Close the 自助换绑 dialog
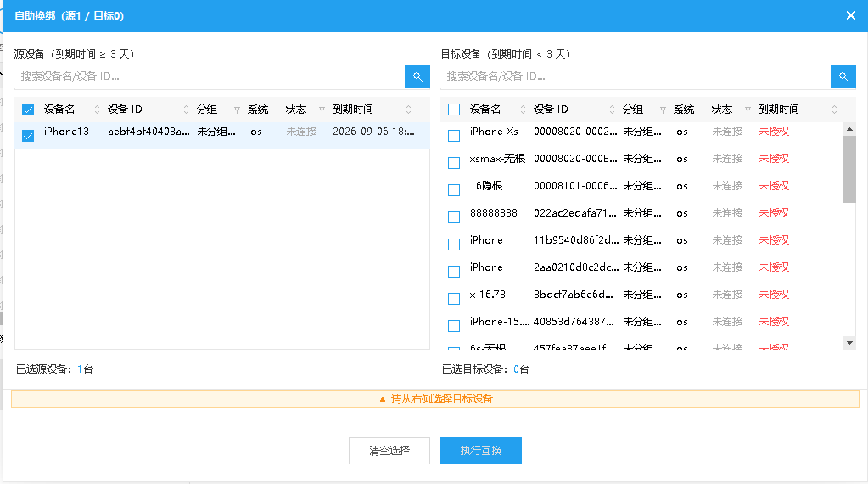This screenshot has width=868, height=484. pos(851,15)
